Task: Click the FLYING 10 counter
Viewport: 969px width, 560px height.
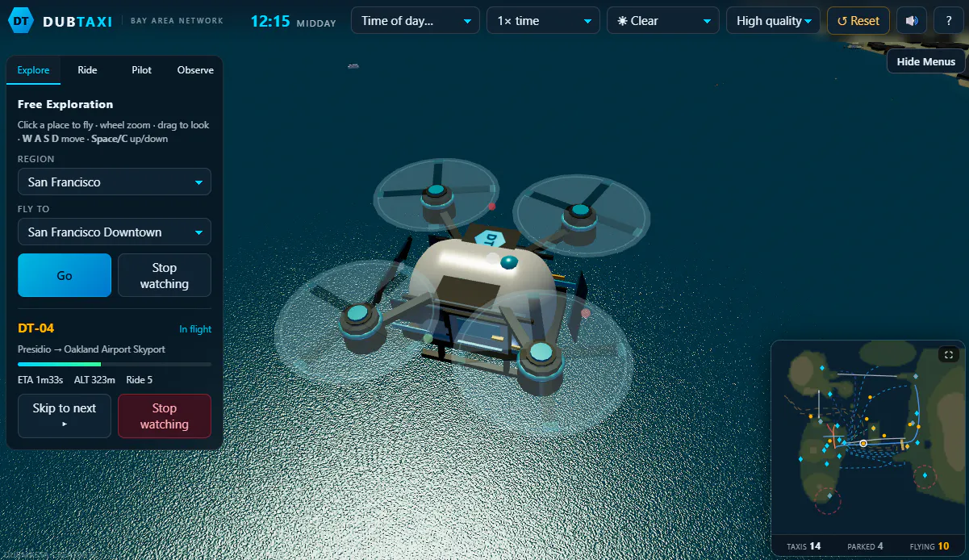Action: pyautogui.click(x=929, y=546)
